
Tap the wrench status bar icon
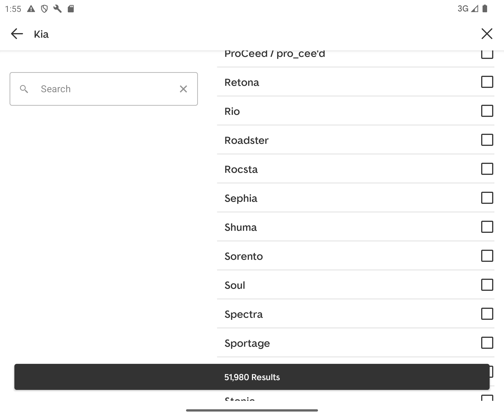click(x=57, y=9)
